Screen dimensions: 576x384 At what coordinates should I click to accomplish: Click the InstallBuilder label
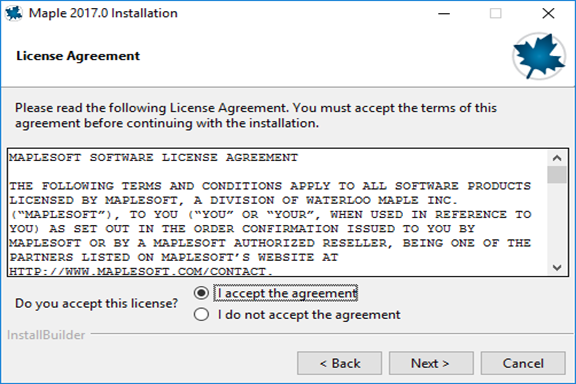point(46,335)
